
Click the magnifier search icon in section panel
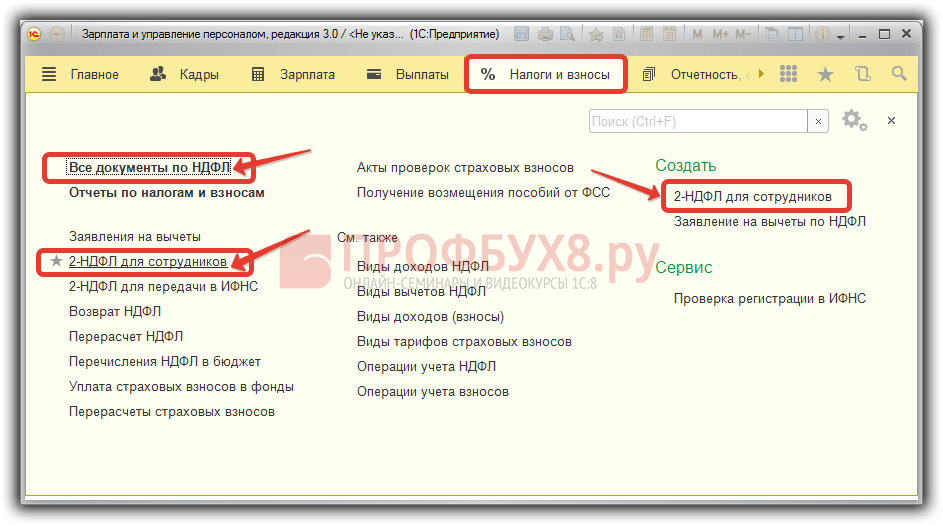(899, 74)
